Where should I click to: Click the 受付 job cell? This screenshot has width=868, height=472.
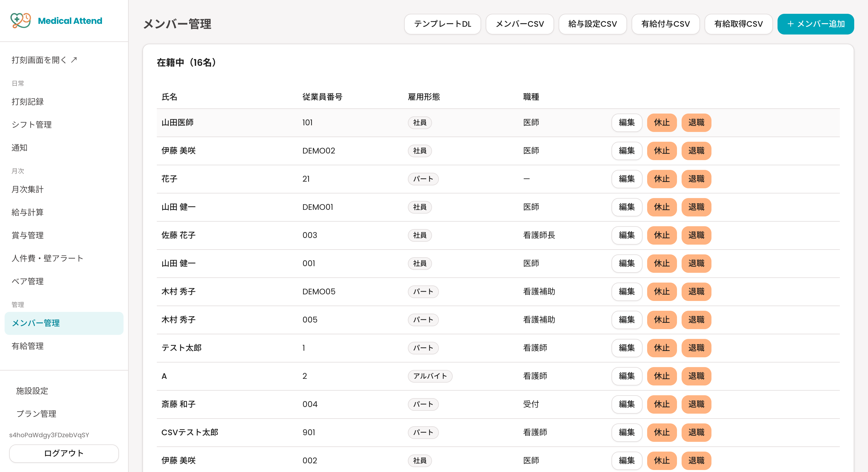(531, 404)
